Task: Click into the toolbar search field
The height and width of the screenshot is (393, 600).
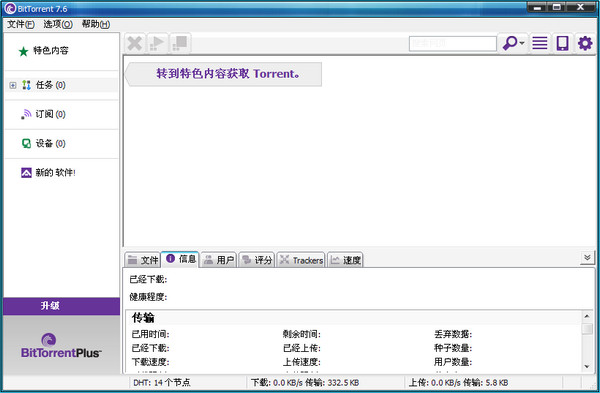Action: (453, 44)
